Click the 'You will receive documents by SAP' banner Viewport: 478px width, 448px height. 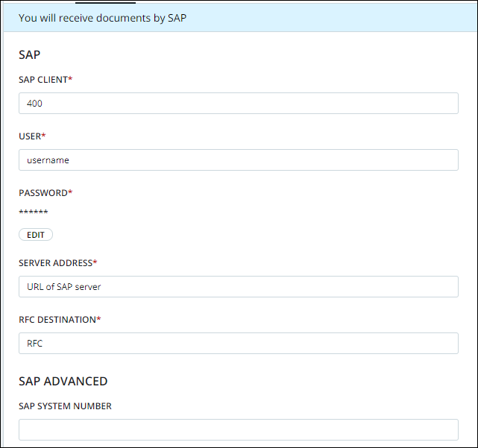(x=240, y=18)
